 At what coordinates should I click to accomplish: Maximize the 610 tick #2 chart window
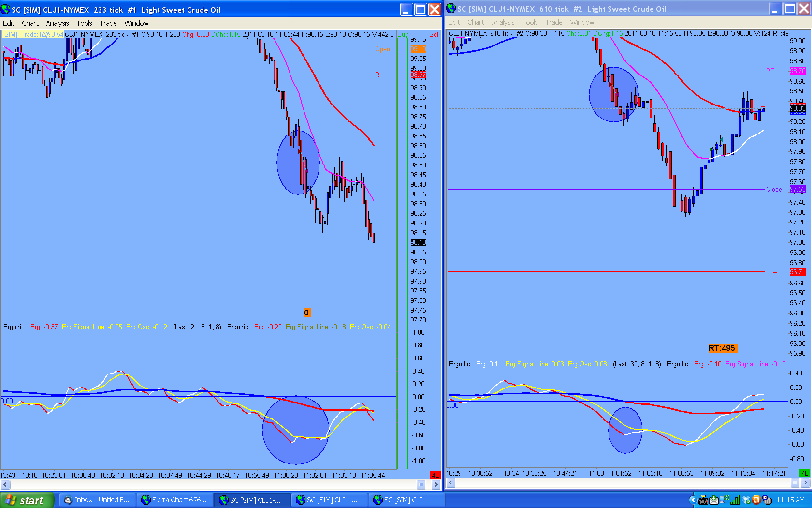(790, 9)
